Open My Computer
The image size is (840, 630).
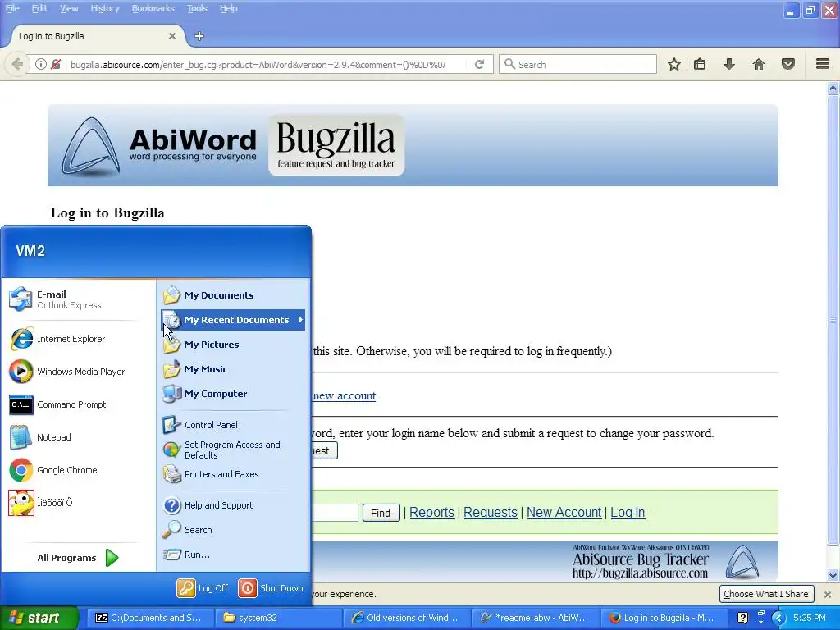point(233,394)
